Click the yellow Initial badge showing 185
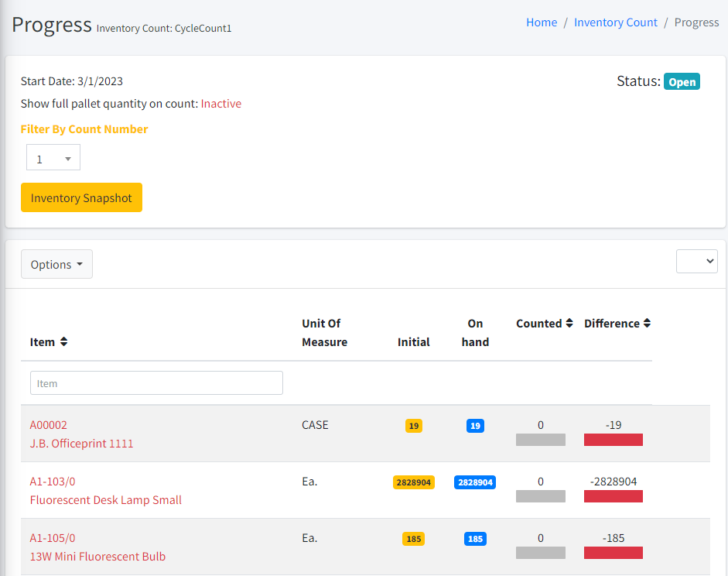 (414, 539)
